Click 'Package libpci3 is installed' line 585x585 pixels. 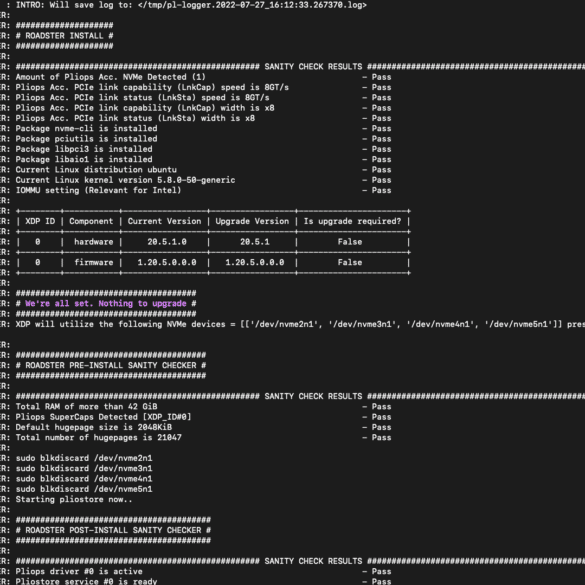pyautogui.click(x=84, y=149)
